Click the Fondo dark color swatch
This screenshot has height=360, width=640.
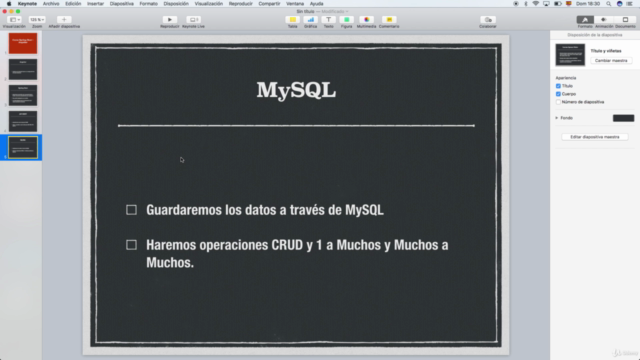point(623,118)
